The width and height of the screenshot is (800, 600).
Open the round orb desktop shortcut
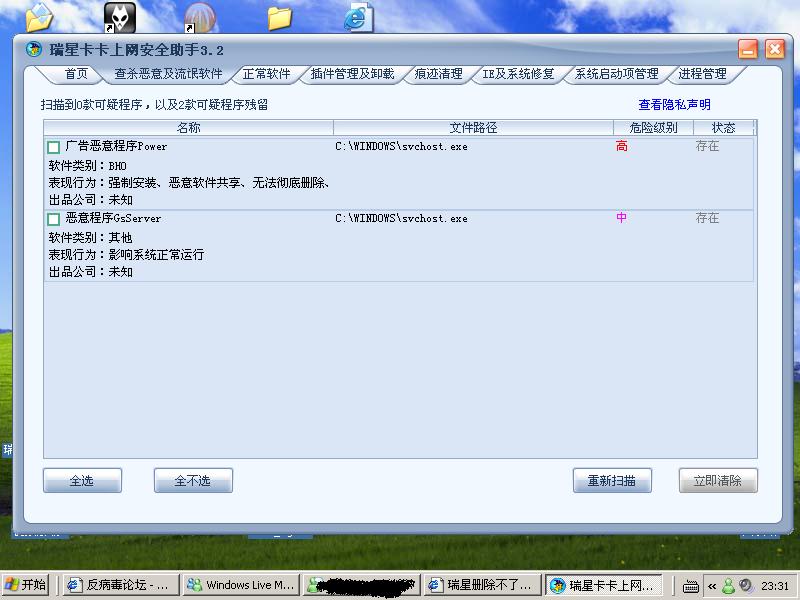[200, 17]
